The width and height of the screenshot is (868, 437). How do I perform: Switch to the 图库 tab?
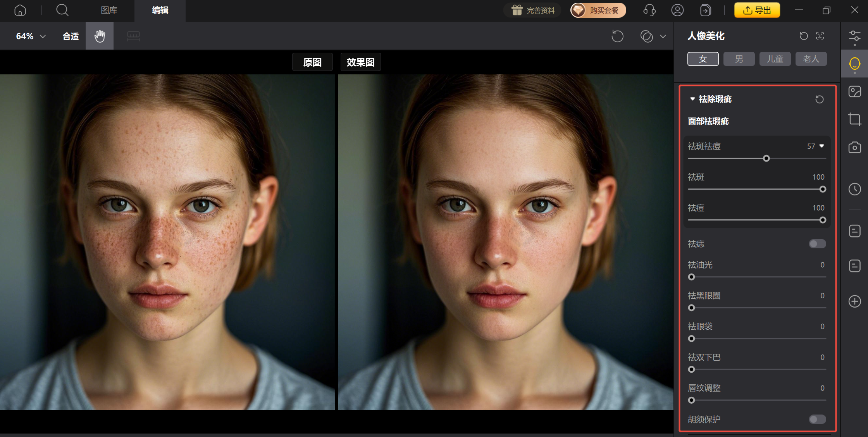[x=109, y=10]
